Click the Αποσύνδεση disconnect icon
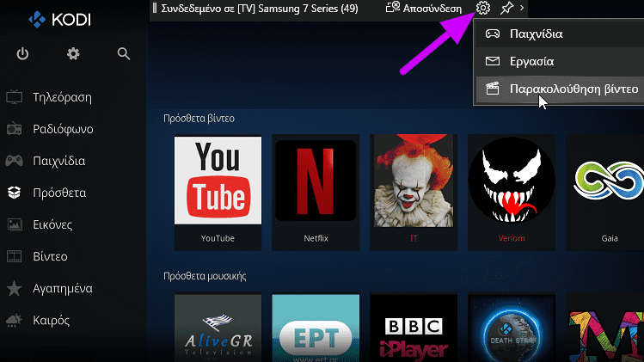The width and height of the screenshot is (644, 362). click(x=393, y=8)
